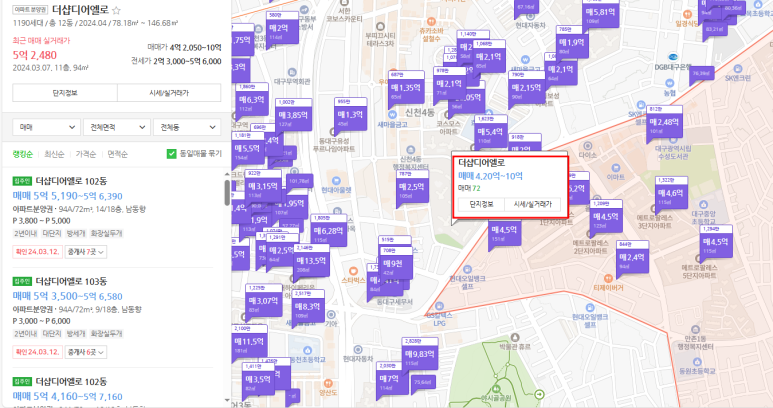Viewport: 773px width, 408px height.
Task: Click the 박물관 휴르 map icon
Action: [x=515, y=338]
